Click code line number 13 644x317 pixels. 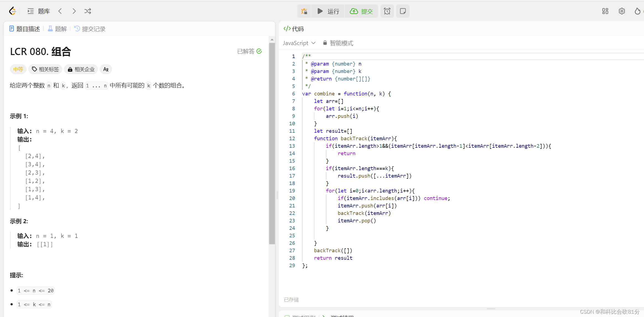[x=292, y=146]
